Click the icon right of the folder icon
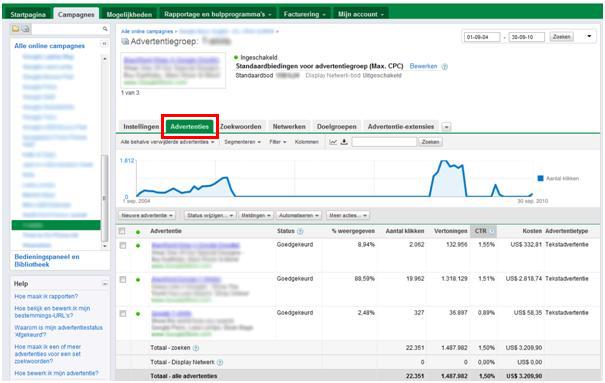This screenshot has height=383, width=605. (25, 29)
